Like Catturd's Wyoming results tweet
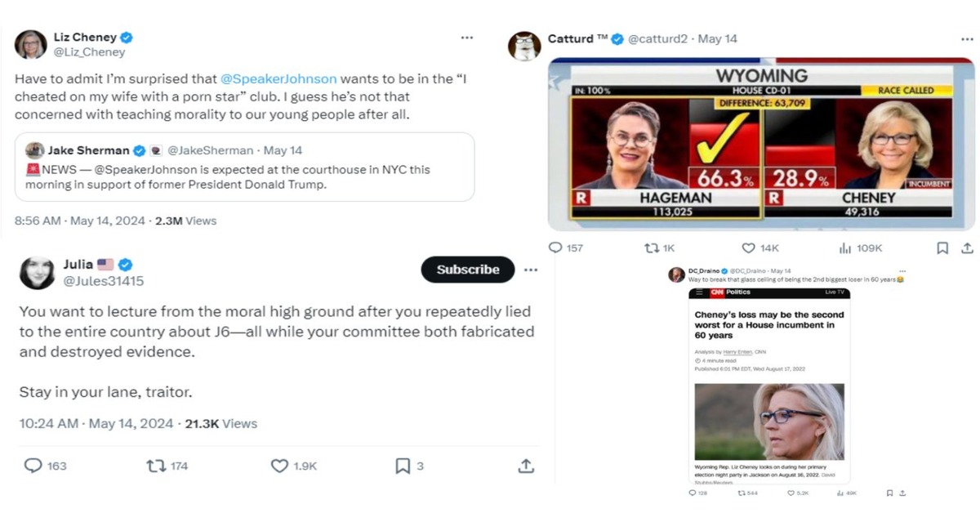 [x=748, y=248]
